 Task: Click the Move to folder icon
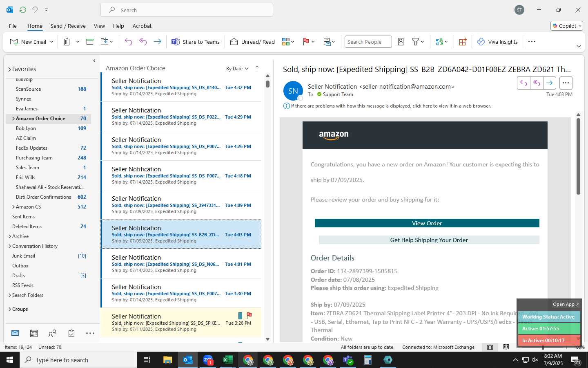tap(104, 42)
